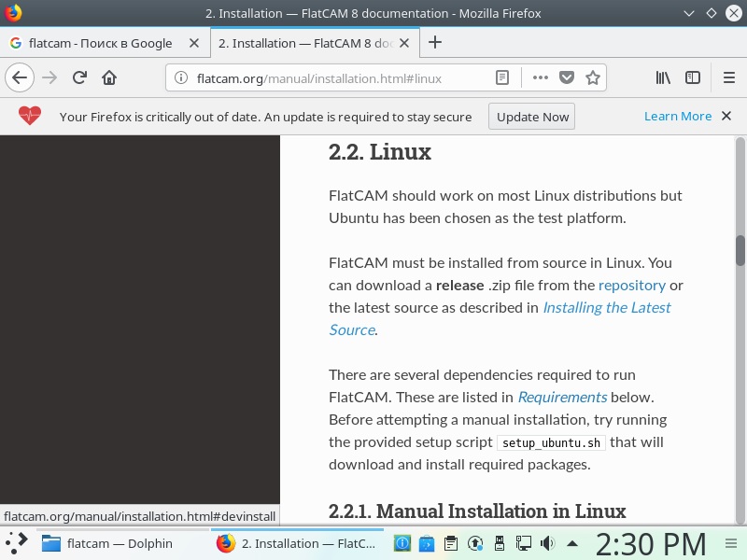Open the network connections tray icon
Screen dimensions: 747x560
click(523, 543)
